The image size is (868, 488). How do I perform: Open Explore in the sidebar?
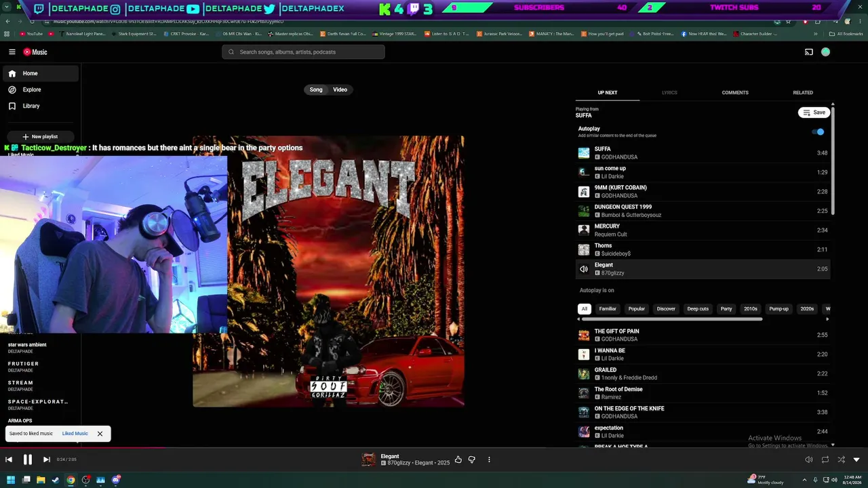click(41, 89)
